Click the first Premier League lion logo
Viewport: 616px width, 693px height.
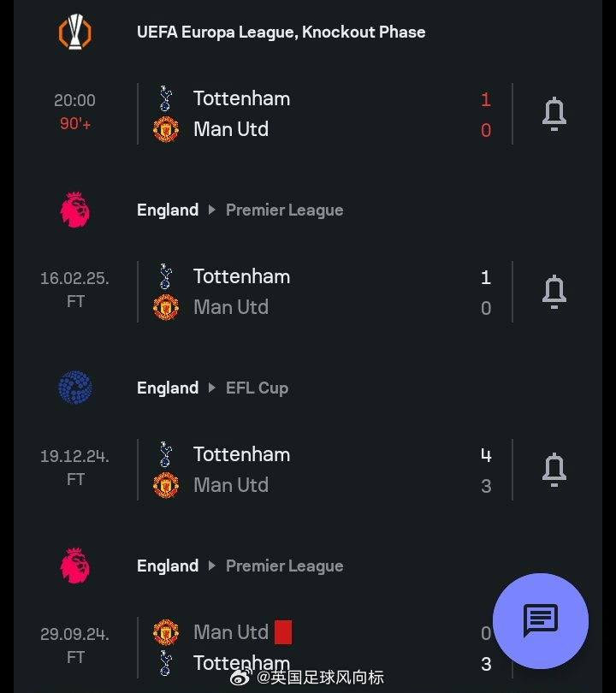coord(75,210)
